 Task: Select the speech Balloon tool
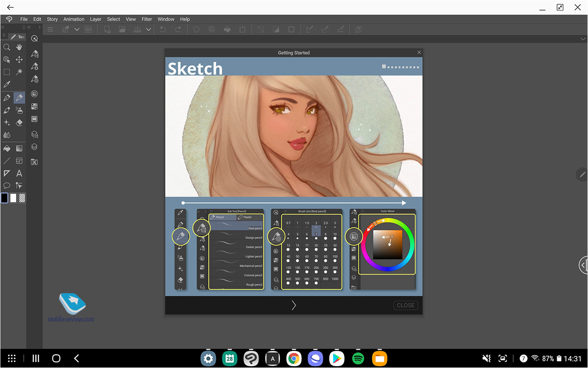point(6,186)
